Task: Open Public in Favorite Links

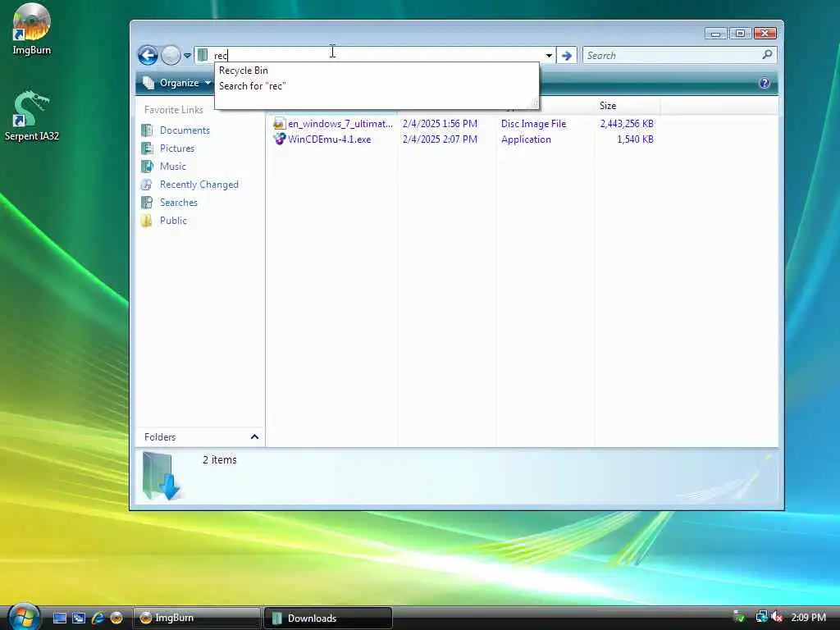Action: 174,220
